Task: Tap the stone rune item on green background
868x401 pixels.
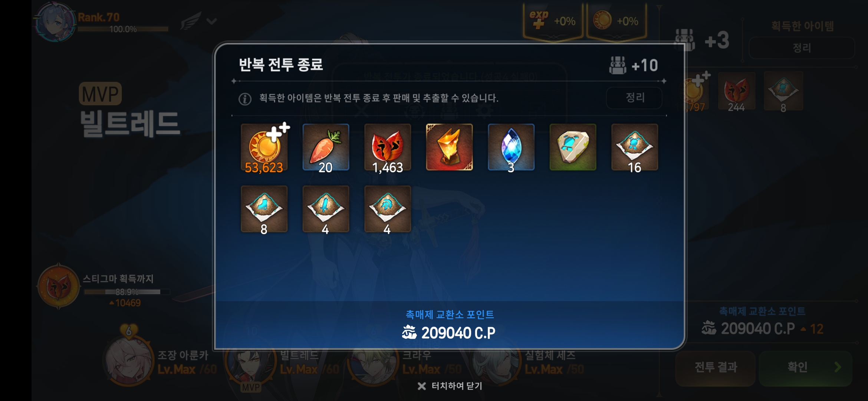Action: pyautogui.click(x=573, y=147)
